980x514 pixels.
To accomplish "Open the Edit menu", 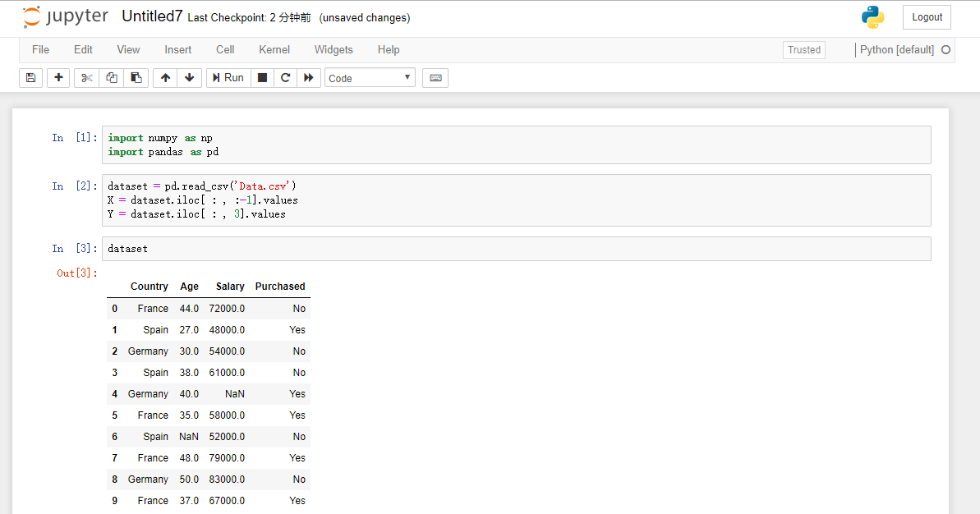I will click(x=83, y=50).
